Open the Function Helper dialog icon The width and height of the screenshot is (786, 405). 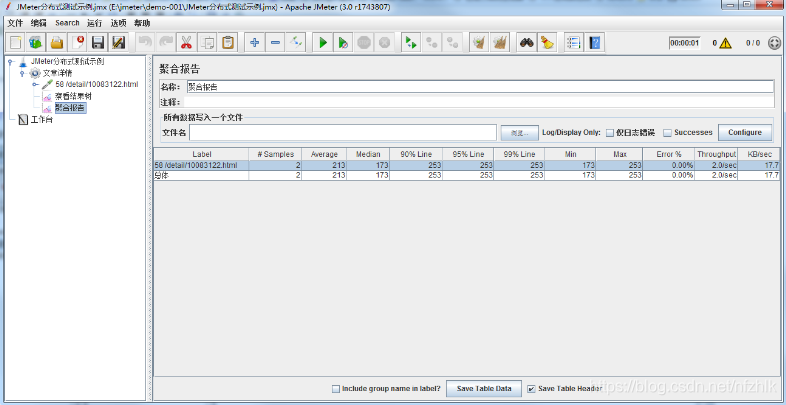pyautogui.click(x=573, y=43)
